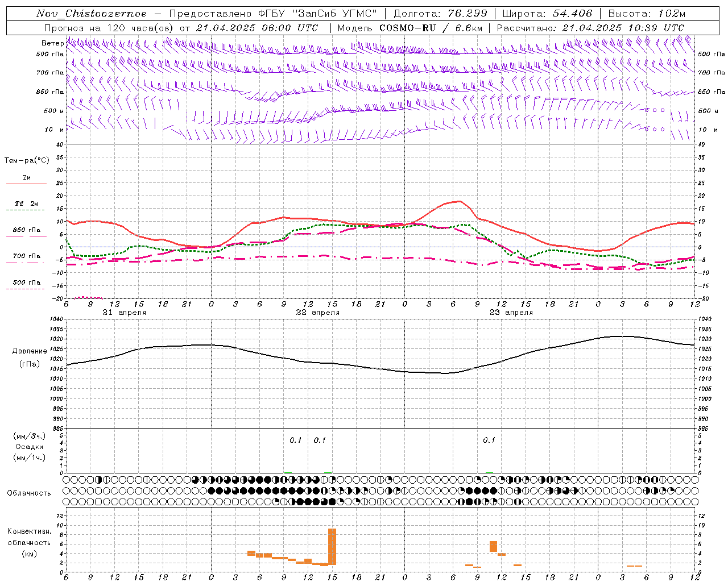
Task: Click the 500 гПа temperature legend label
Action: pyautogui.click(x=27, y=282)
